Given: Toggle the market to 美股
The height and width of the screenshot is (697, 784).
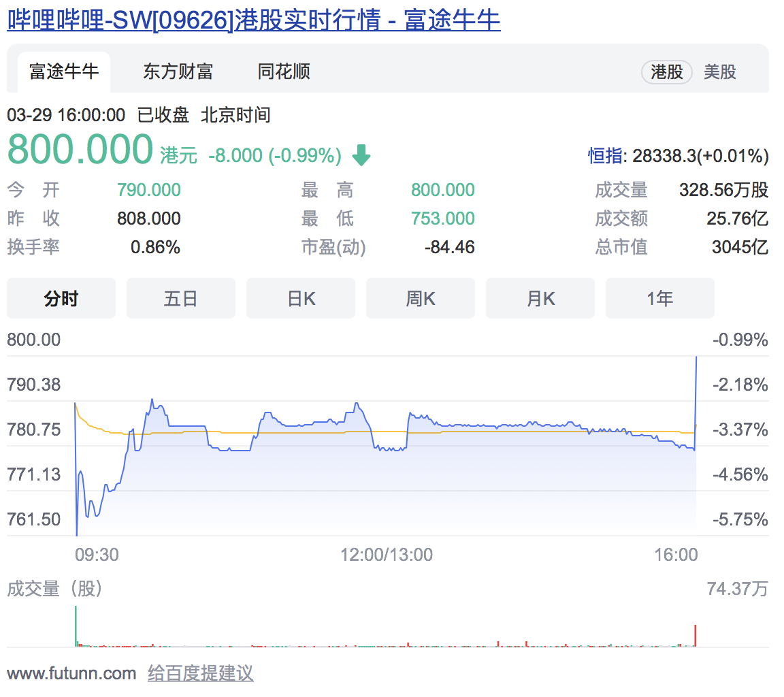Looking at the screenshot, I should point(720,72).
